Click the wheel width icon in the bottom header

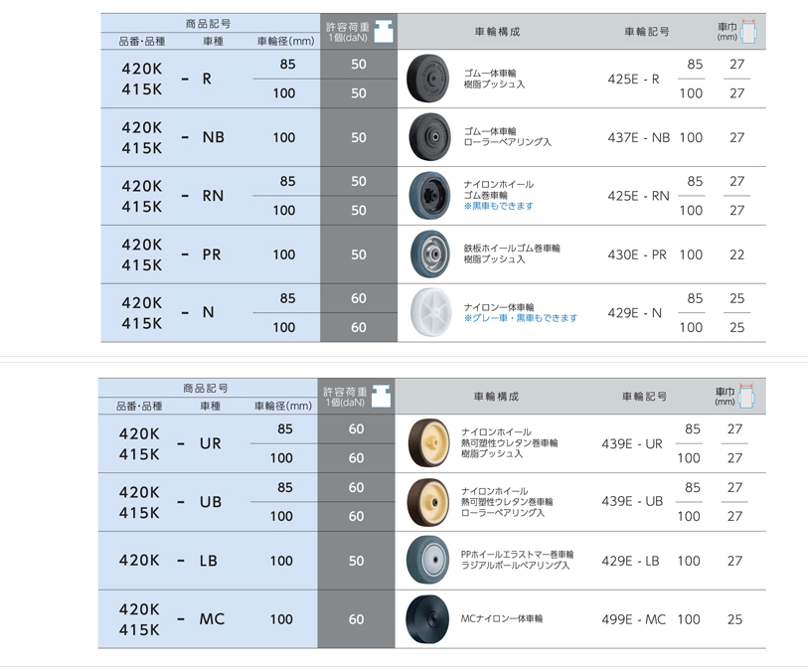746,396
